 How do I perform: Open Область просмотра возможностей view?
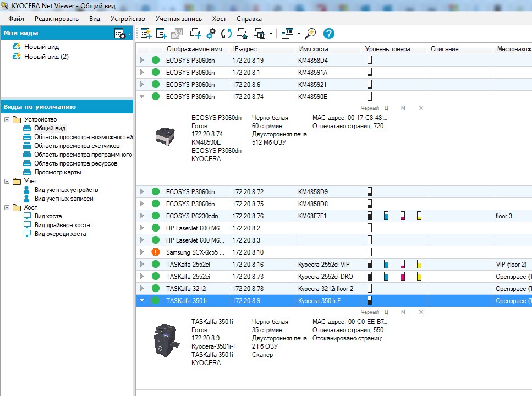83,137
